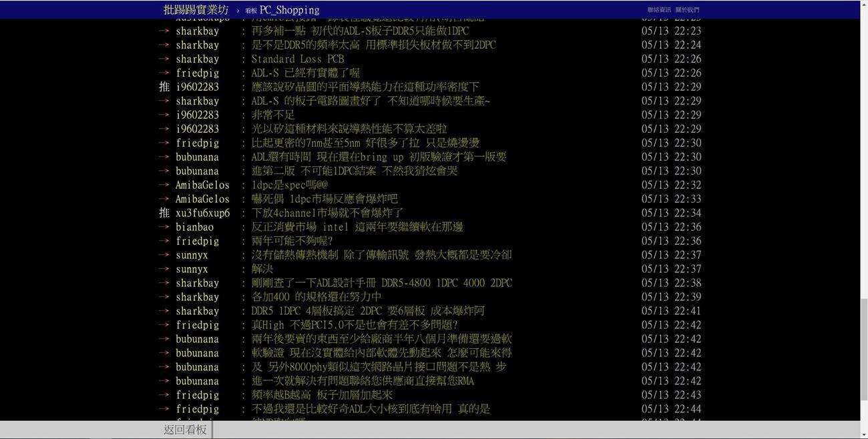This screenshot has width=868, height=439.
Task: Open the 聯絡資訊 contact link
Action: 658,10
